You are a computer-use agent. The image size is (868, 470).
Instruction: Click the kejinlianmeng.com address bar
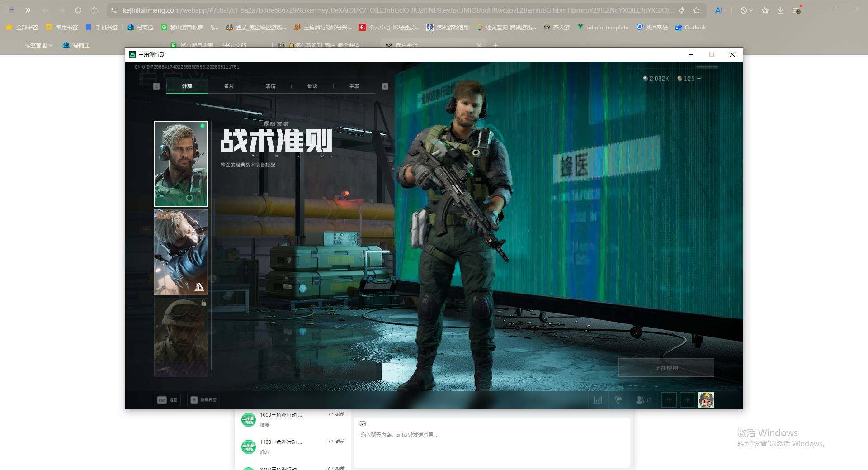click(398, 10)
